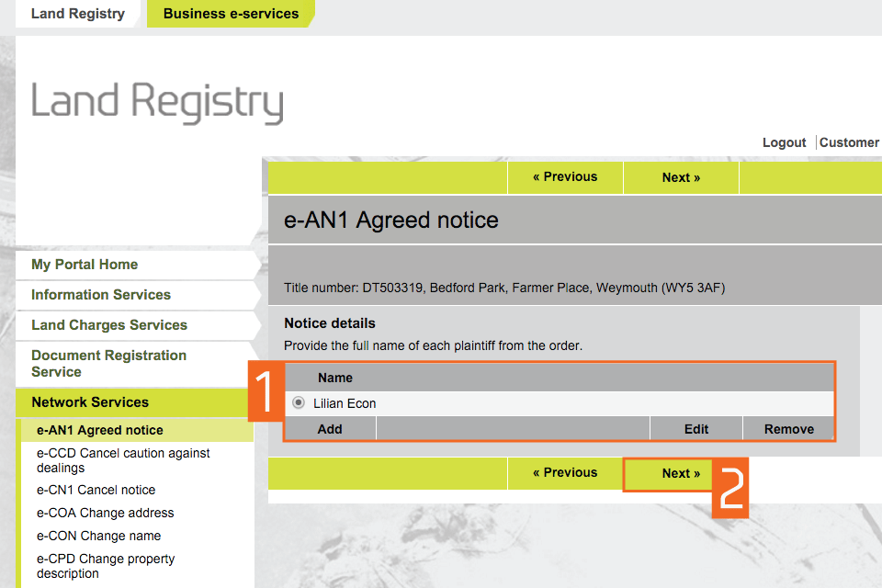Click the Add button in Notice details
The image size is (882, 588).
pyautogui.click(x=330, y=429)
